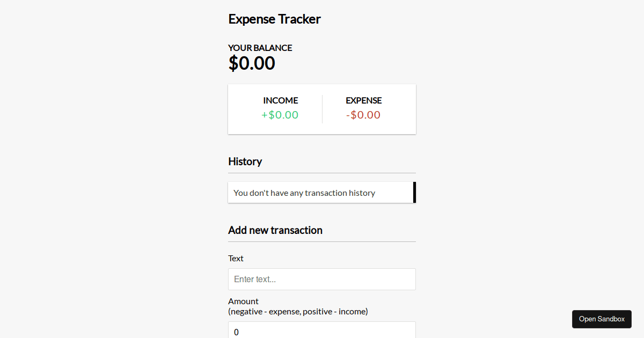
Task: Click the Enter text input field
Action: [321, 279]
